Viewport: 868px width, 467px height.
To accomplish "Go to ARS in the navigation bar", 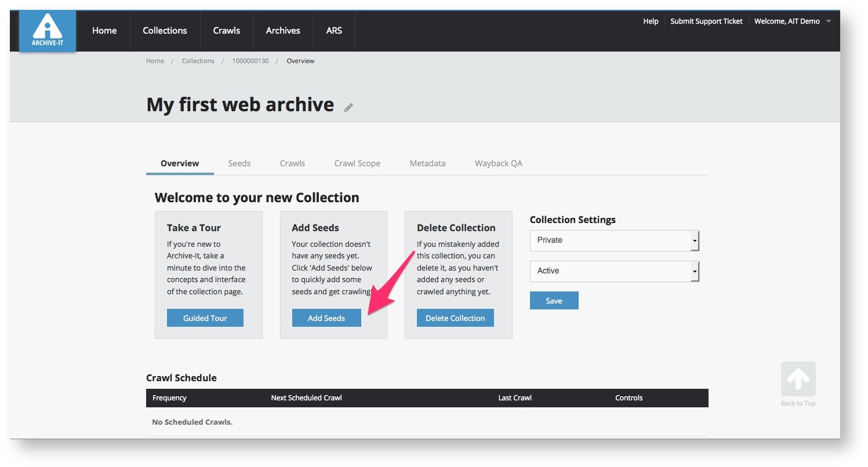I will coord(334,31).
